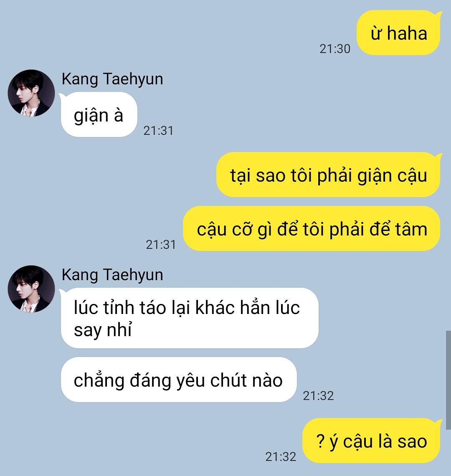Select the 'ừ haha' message bubble
The image size is (451, 476).
[x=399, y=33]
